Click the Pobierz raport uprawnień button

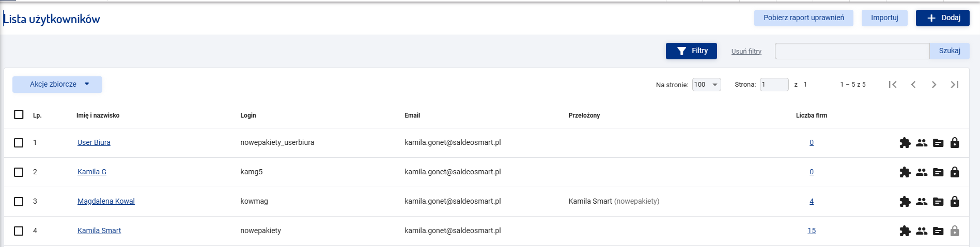(804, 18)
